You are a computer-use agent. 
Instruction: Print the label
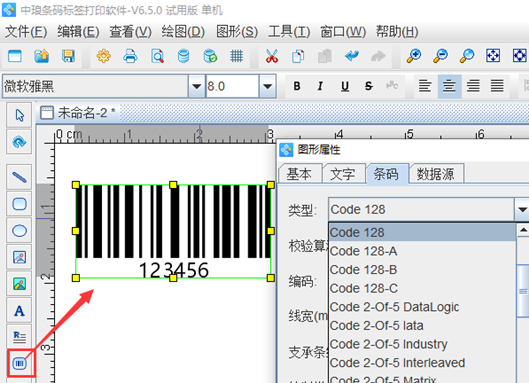130,56
